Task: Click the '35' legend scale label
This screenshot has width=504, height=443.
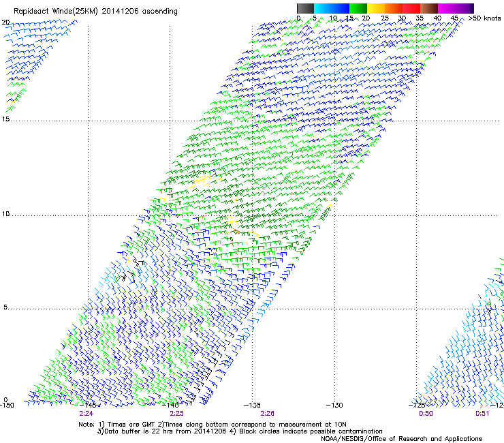Action: click(420, 18)
